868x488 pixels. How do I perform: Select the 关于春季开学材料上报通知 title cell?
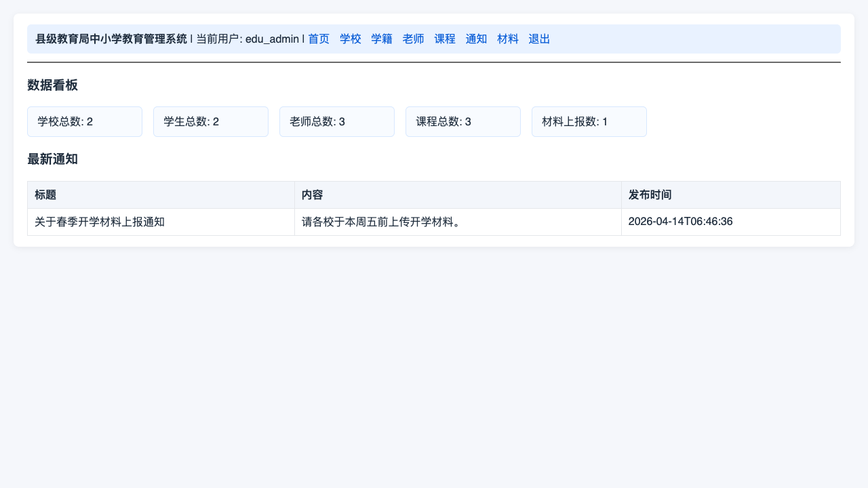pyautogui.click(x=161, y=222)
